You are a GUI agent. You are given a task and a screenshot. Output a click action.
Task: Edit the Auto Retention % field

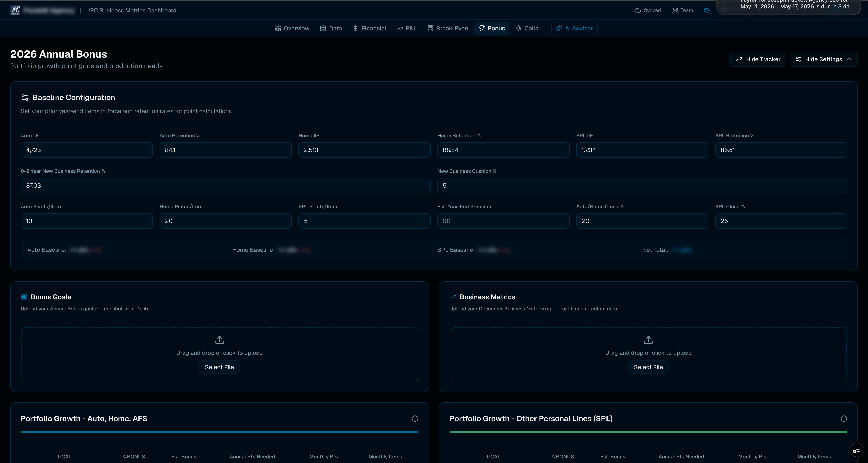pos(225,150)
